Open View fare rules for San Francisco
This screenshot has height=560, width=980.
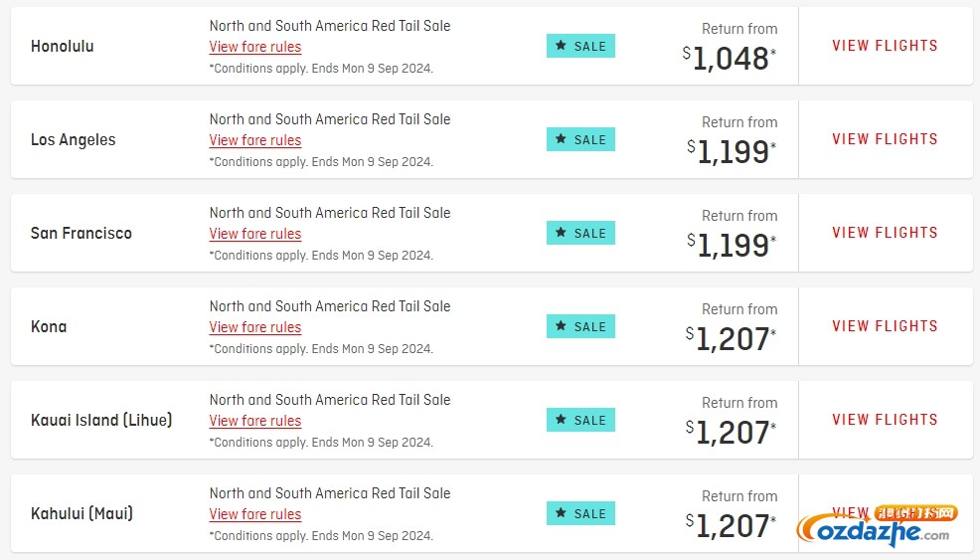(x=255, y=234)
